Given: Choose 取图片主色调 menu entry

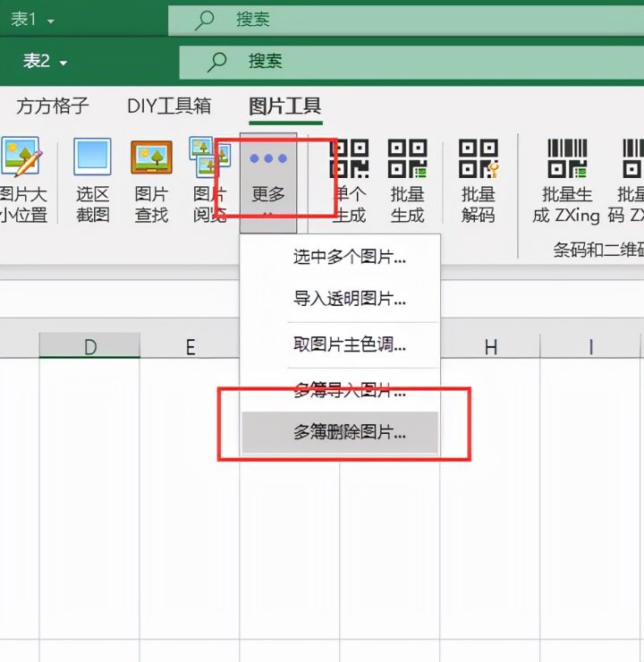Looking at the screenshot, I should tap(340, 345).
